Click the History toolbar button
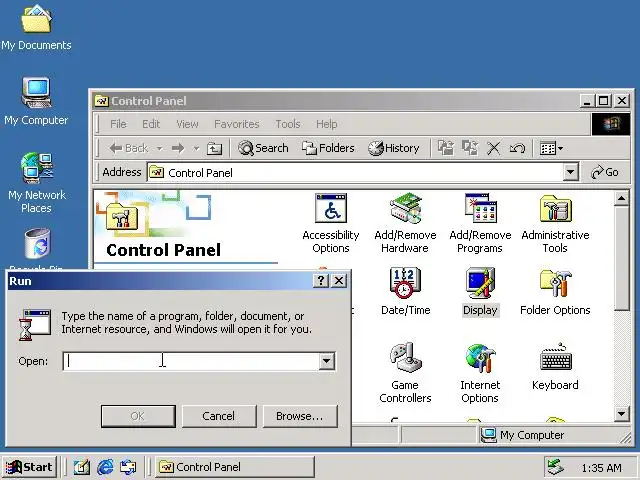This screenshot has width=640, height=480. coord(393,148)
